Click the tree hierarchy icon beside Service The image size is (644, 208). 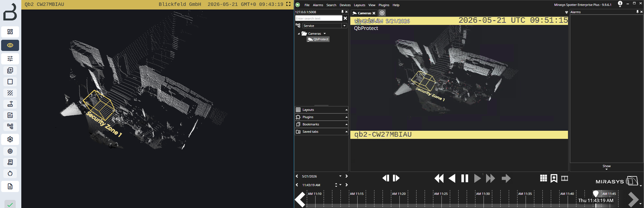click(x=298, y=25)
